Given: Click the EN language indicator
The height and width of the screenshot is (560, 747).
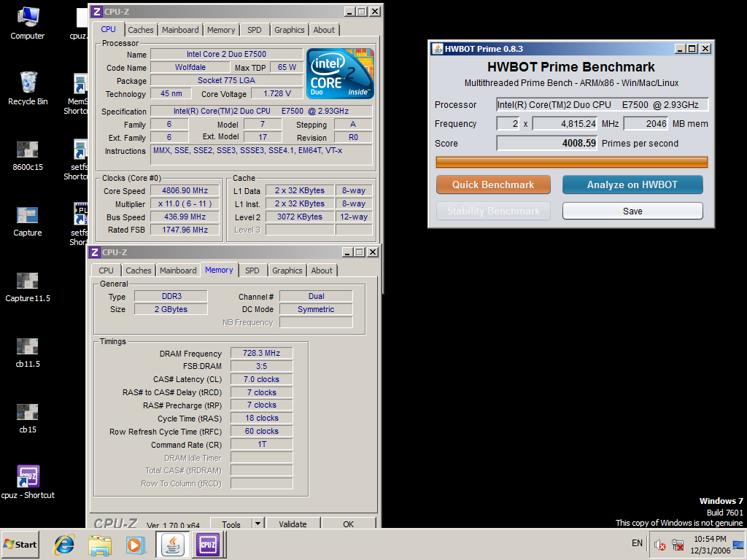Looking at the screenshot, I should tap(637, 543).
